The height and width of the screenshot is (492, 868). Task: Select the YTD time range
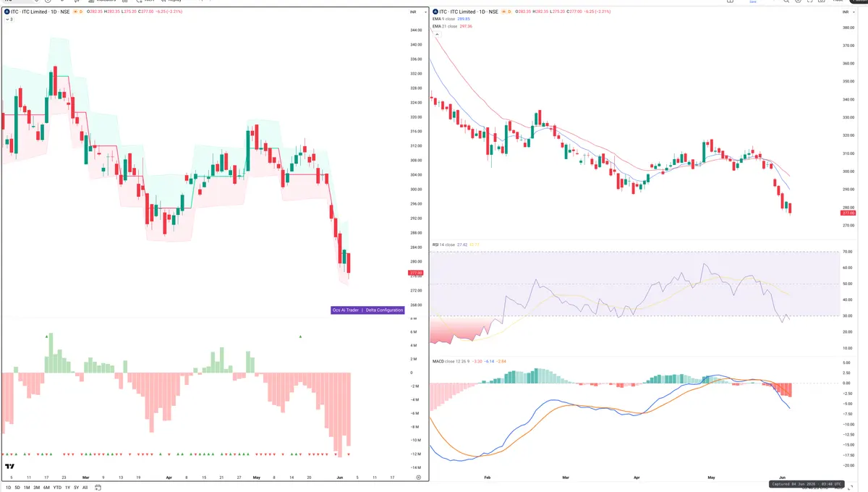pos(57,488)
